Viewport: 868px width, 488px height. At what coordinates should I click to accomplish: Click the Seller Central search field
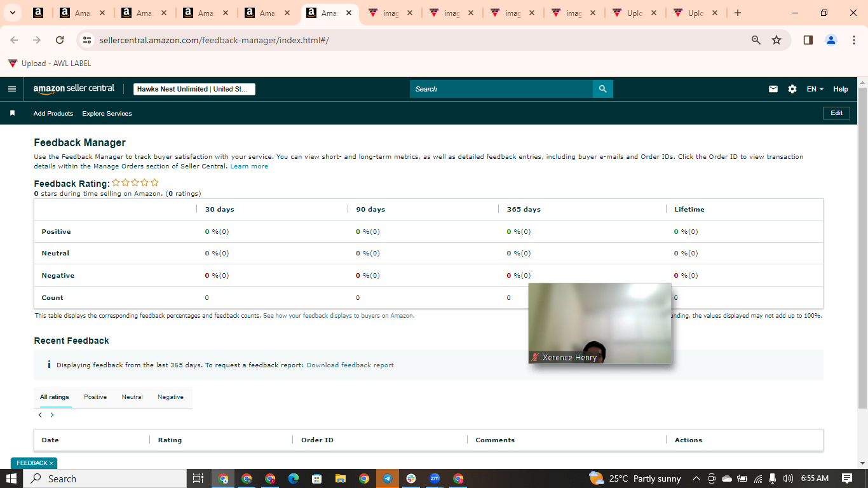[501, 89]
